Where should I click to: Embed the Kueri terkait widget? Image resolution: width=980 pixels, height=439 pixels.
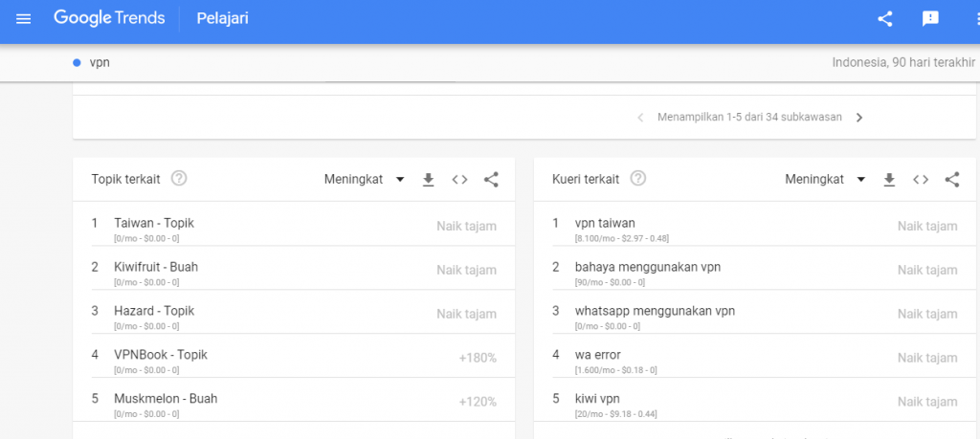point(921,180)
